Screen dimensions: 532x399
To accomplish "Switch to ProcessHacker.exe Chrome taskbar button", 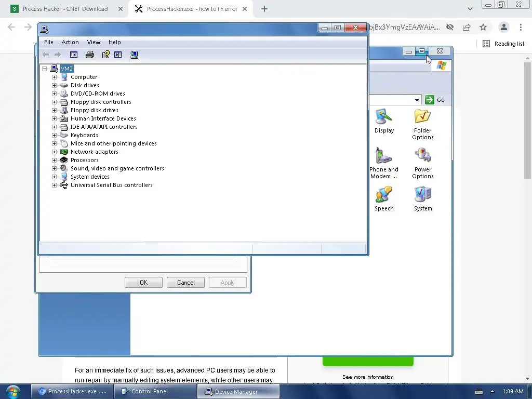I will pos(72,391).
